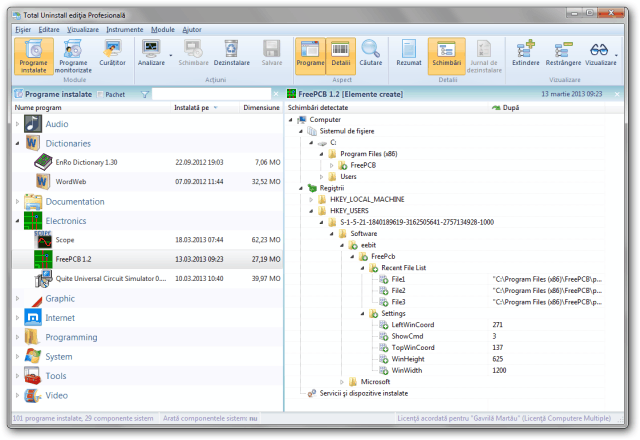Expand the HKEY_LOCAL_MACHINE registry node
Screen dimensions: 640x440
pyautogui.click(x=311, y=200)
